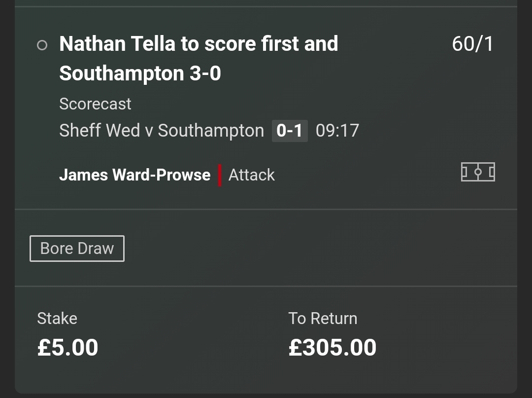The height and width of the screenshot is (398, 532).
Task: Click the To Return label
Action: [x=323, y=319]
